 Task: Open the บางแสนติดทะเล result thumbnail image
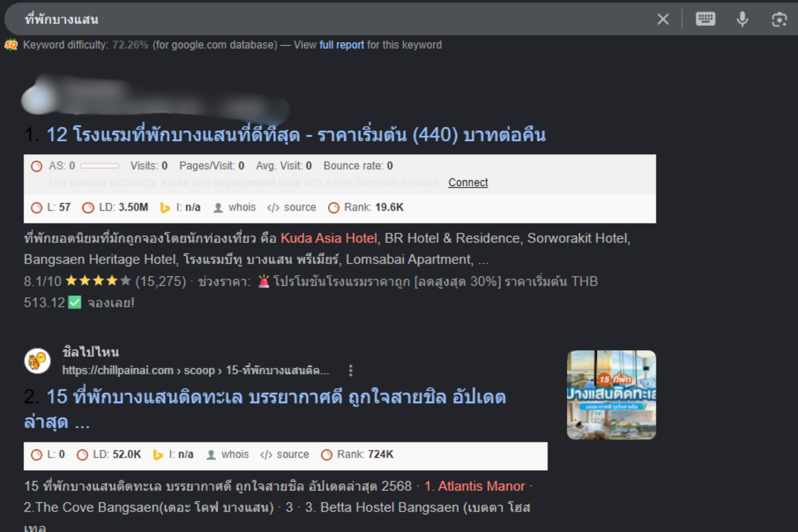611,395
